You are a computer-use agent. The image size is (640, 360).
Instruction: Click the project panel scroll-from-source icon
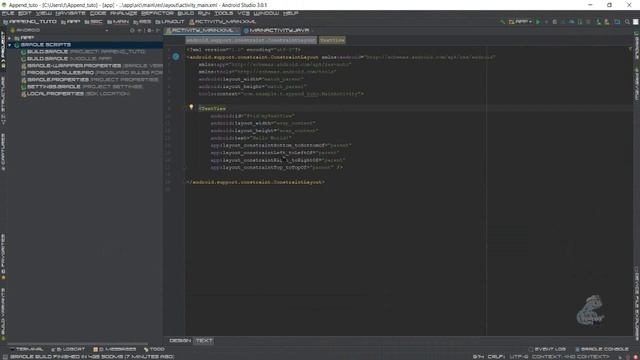(x=132, y=30)
